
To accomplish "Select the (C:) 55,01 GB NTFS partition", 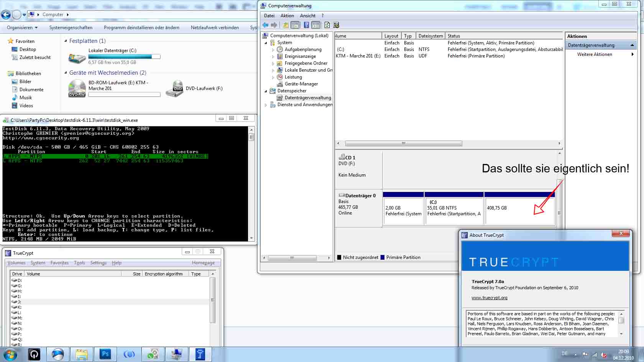I will (453, 208).
